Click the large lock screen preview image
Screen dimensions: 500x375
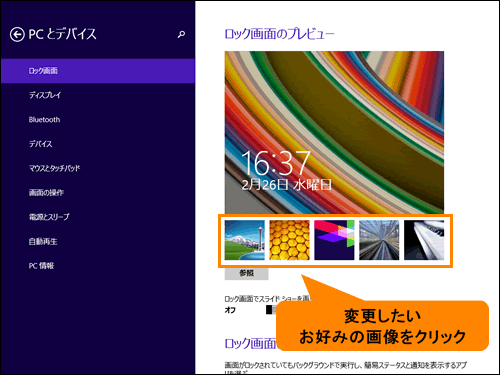334,132
